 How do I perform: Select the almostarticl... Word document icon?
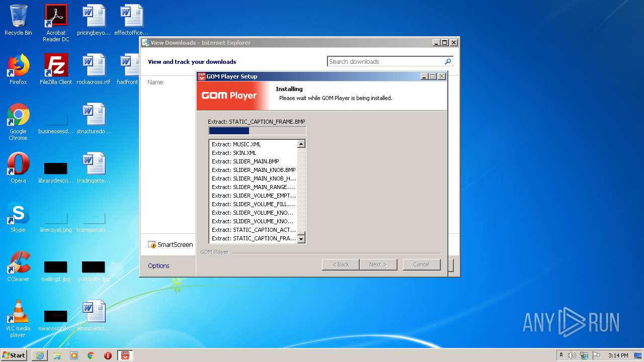[x=94, y=316]
